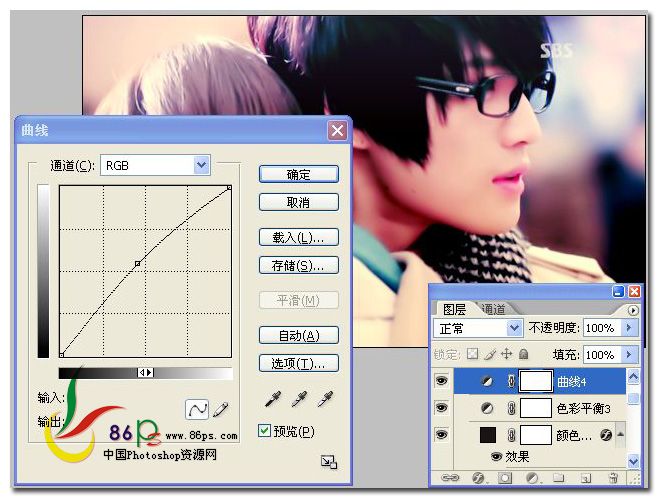
Task: Click the mask link icon on 色彩平衡3 layer
Action: (x=511, y=408)
